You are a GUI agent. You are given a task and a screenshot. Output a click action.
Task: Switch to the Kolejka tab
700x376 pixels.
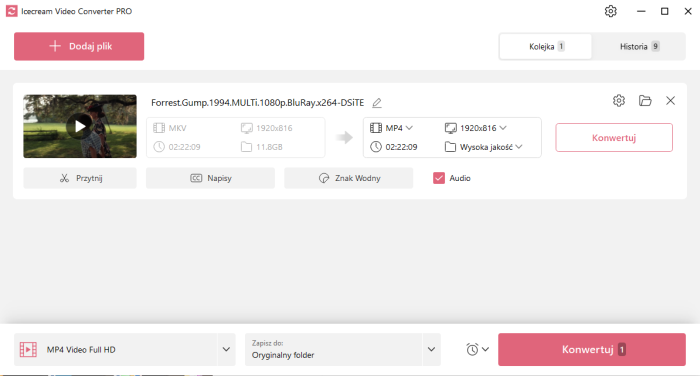546,46
